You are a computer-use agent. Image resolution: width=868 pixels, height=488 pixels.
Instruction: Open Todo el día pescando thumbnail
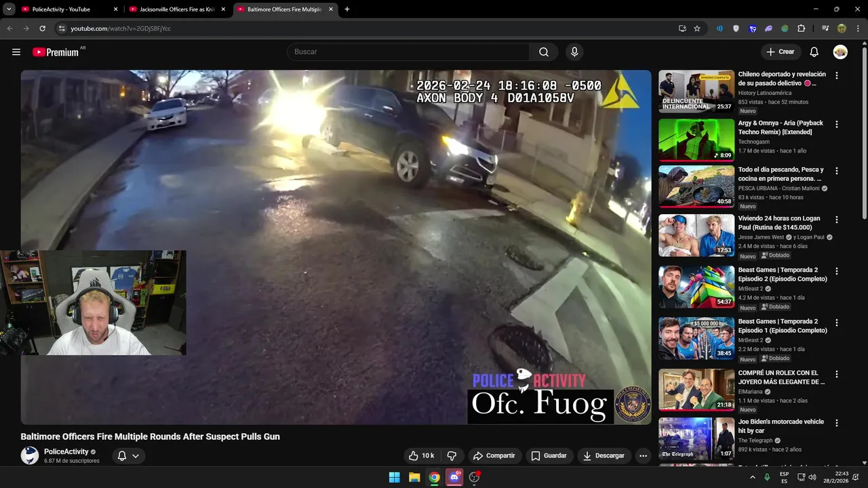pos(696,186)
